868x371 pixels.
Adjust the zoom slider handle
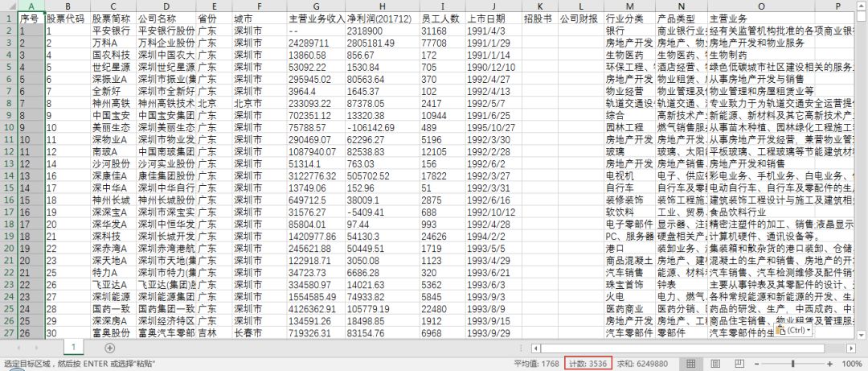coord(794,365)
